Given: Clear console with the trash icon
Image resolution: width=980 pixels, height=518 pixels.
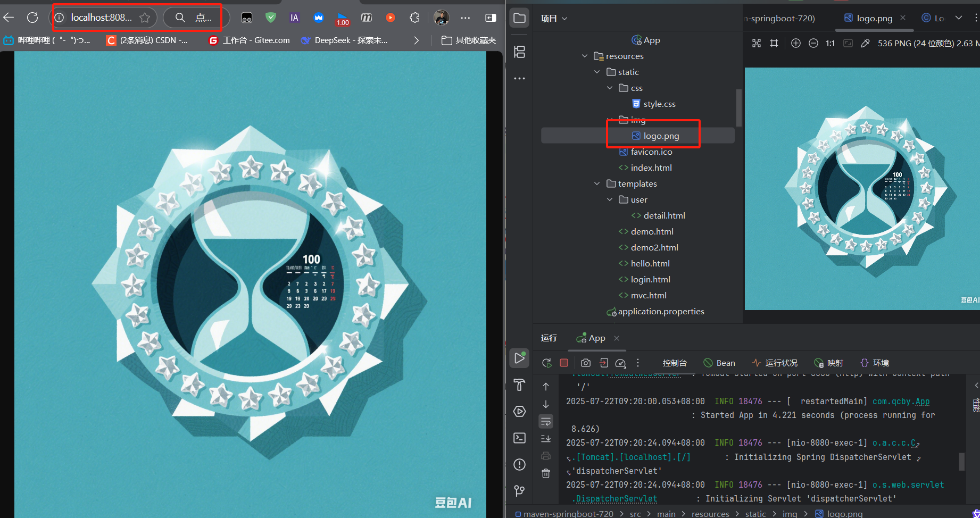Looking at the screenshot, I should tap(546, 473).
